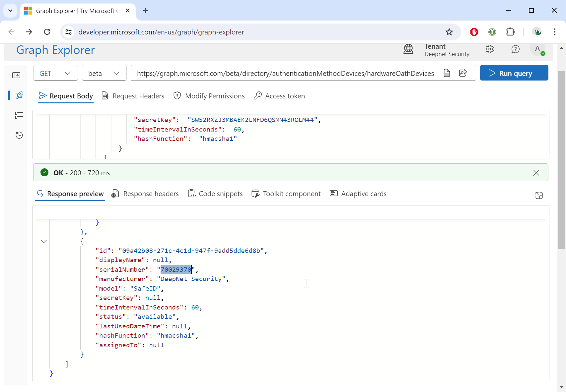The image size is (566, 392).
Task: Bookmark this page with star icon
Action: point(449,32)
